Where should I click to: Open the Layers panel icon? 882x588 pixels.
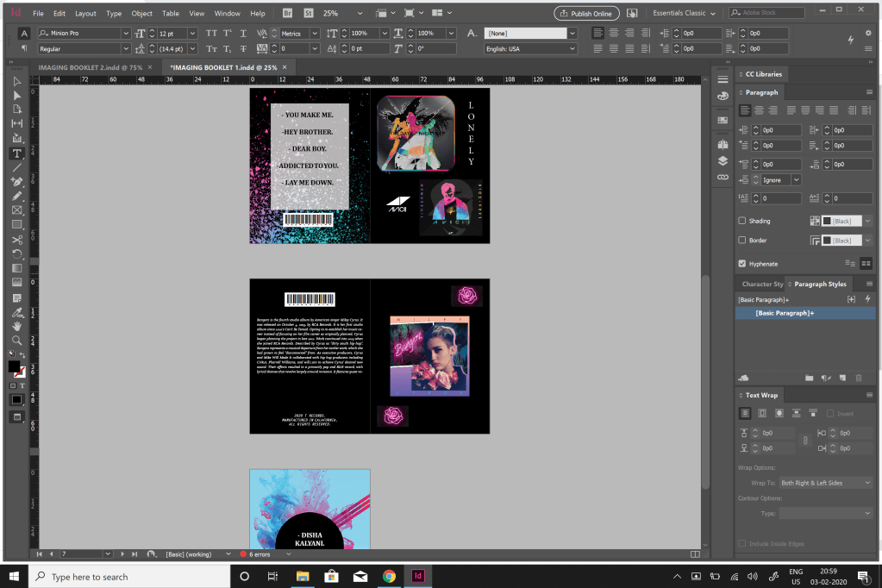pos(722,161)
